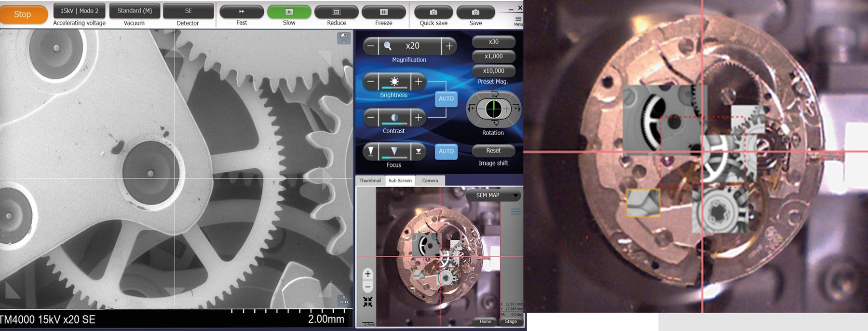The height and width of the screenshot is (331, 868).
Task: Toggle AUTO focus
Action: point(446,152)
